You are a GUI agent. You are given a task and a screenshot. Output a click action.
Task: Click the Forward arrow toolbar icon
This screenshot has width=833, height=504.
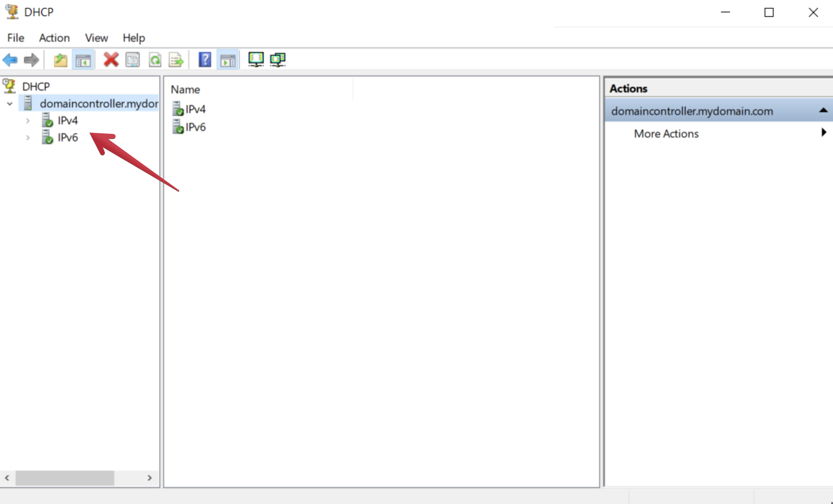pos(31,60)
